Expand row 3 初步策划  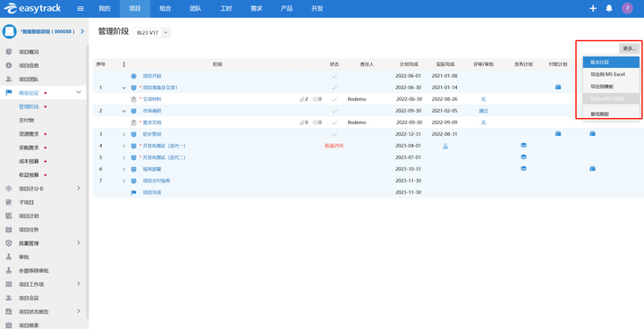(x=124, y=134)
